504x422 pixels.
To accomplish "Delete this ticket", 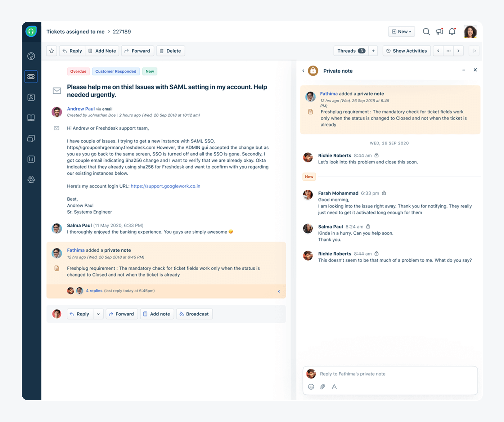I will click(171, 51).
